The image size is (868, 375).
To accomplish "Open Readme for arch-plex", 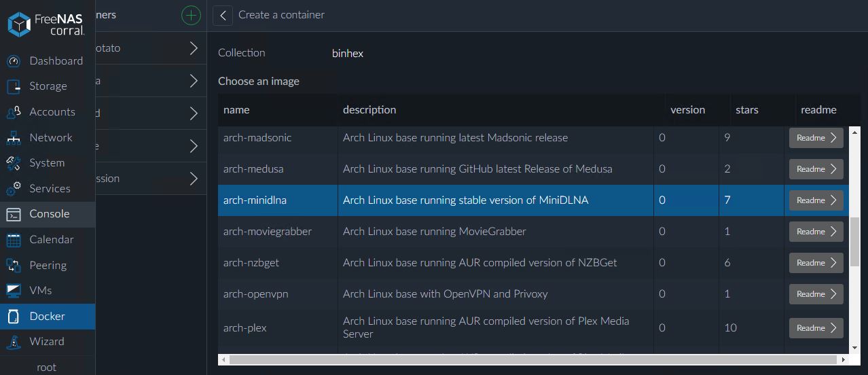I will [x=816, y=328].
